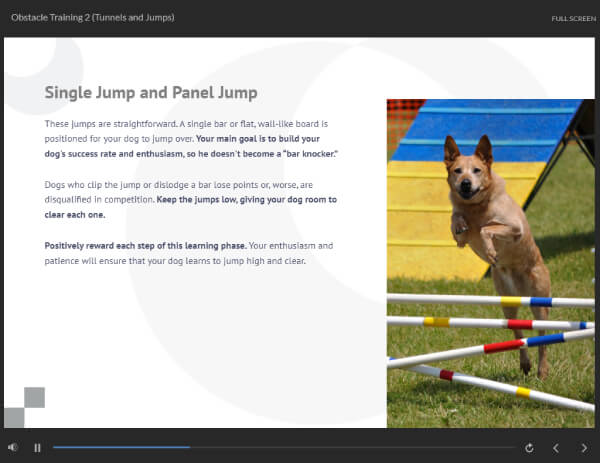The image size is (600, 463).
Task: Select the jumping dog photo
Action: (x=491, y=263)
